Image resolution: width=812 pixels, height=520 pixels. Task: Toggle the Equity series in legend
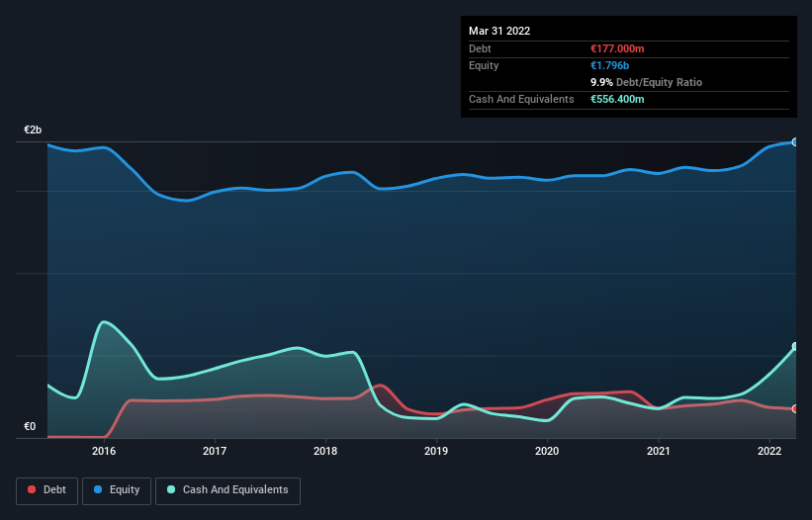tap(116, 489)
